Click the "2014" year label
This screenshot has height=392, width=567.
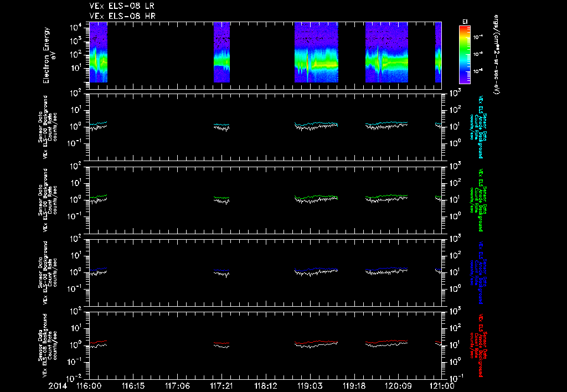click(58, 386)
